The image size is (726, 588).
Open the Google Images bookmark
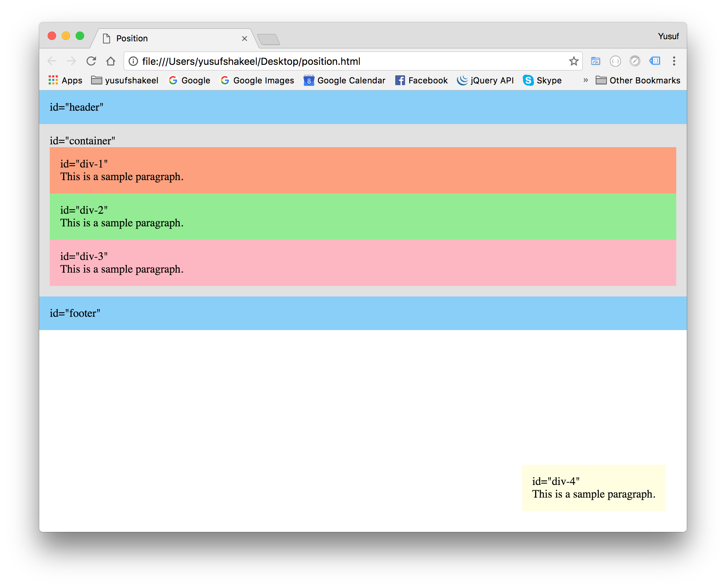(x=257, y=81)
